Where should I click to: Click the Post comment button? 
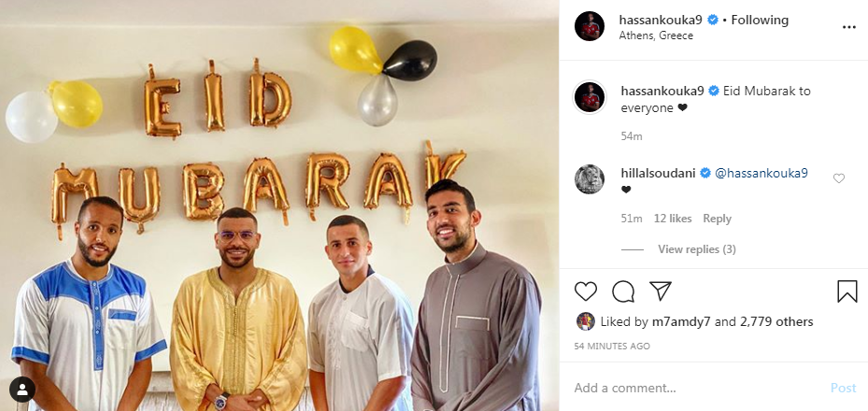click(843, 388)
